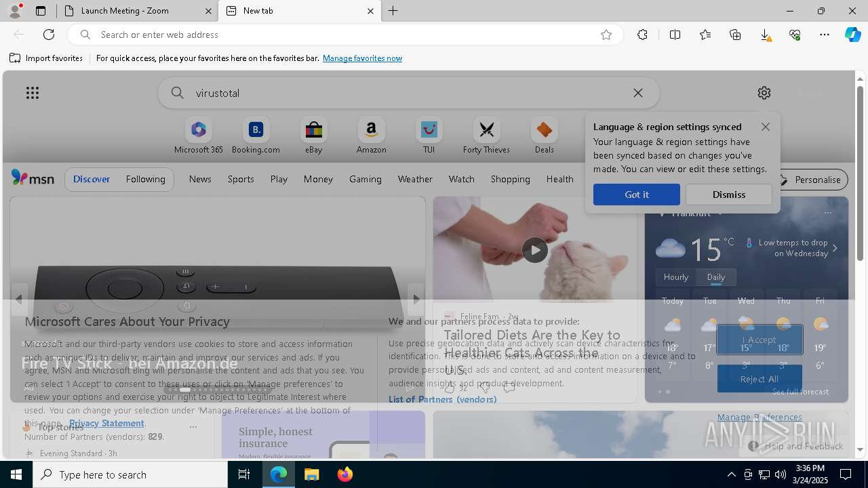Open the Weather menu item
868x488 pixels.
[415, 179]
